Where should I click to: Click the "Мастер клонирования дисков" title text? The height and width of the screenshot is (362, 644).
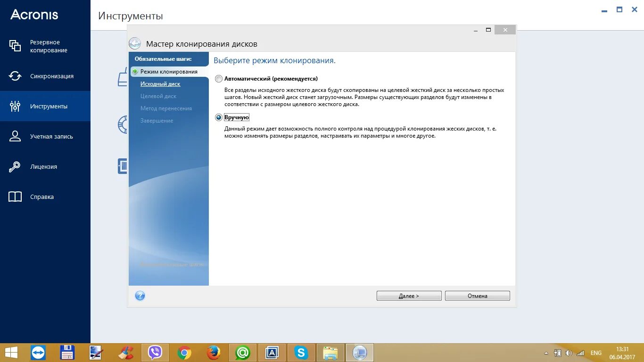pos(202,44)
